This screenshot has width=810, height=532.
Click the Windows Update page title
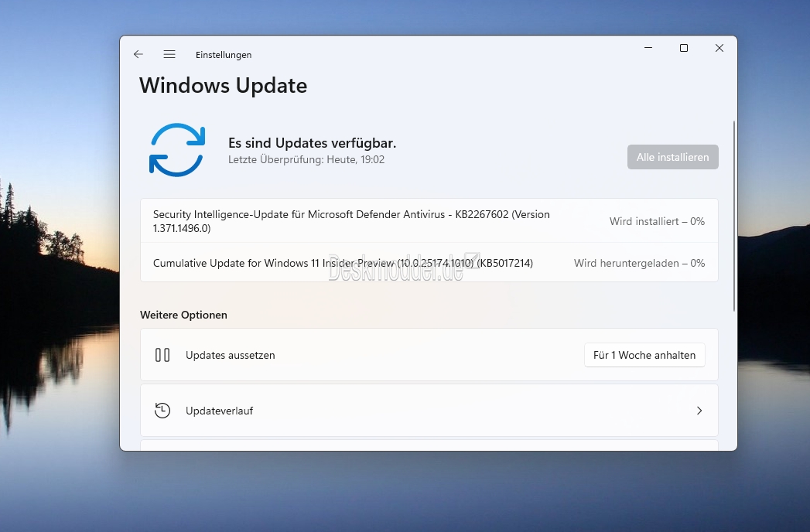[x=223, y=86]
